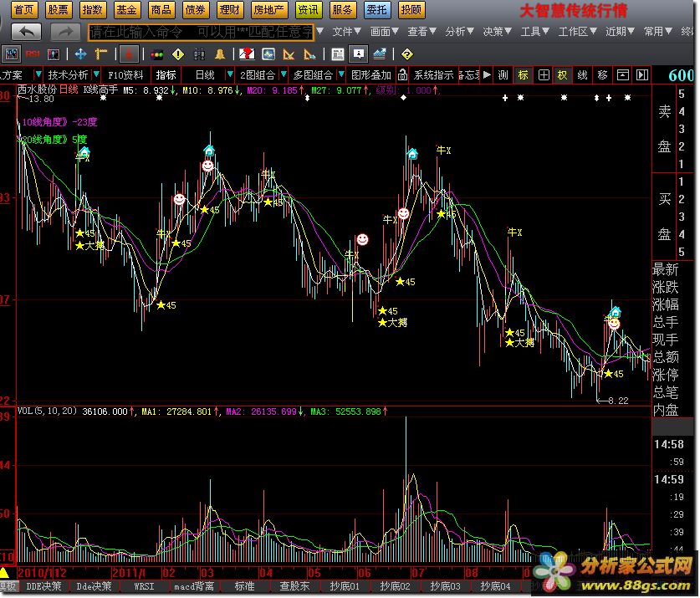Image resolution: width=700 pixels, height=598 pixels.
Task: Click the skip-to-end panel icon
Action: click(642, 75)
